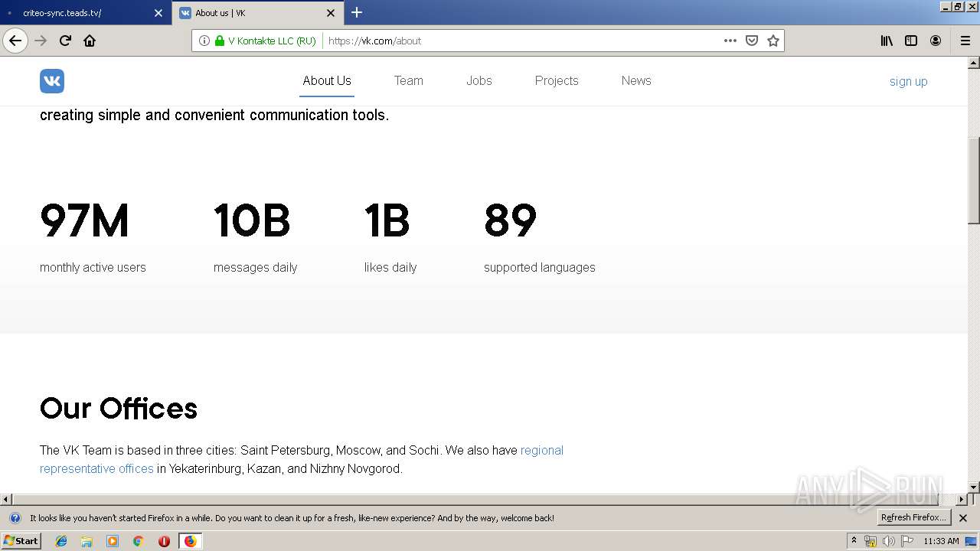Viewport: 980px width, 551px height.
Task: Click the messages daily label
Action: (255, 267)
